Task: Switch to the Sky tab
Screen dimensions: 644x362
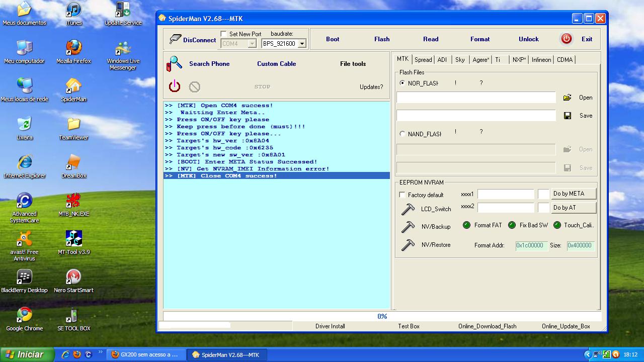Action: (x=460, y=60)
